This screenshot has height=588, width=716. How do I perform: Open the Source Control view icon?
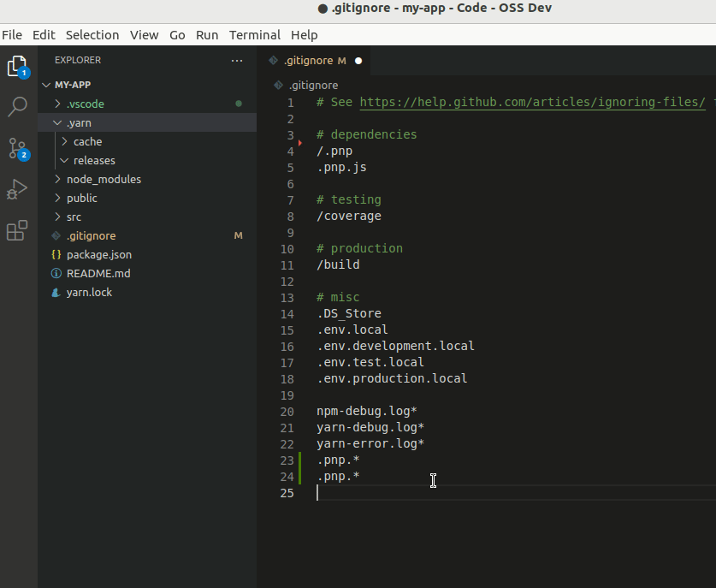(18, 149)
